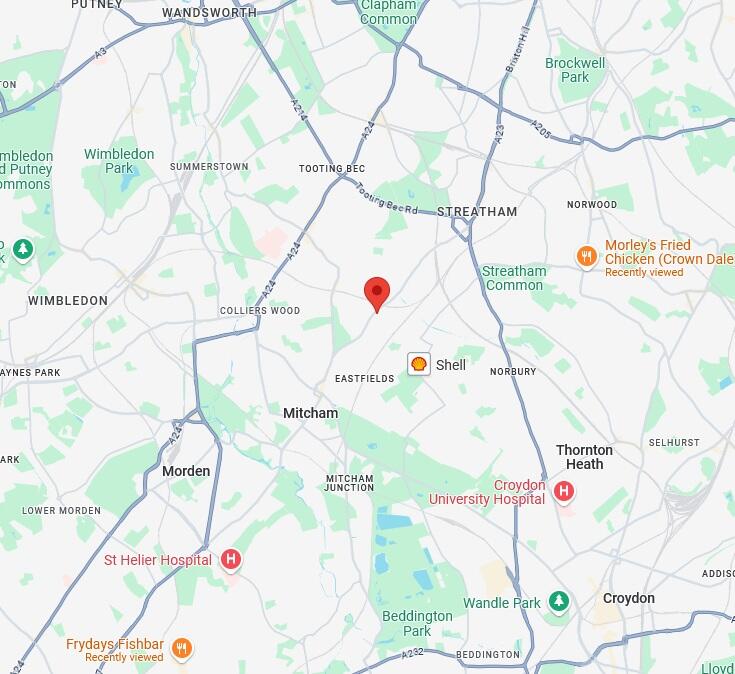Image resolution: width=735 pixels, height=674 pixels.
Task: Open the St Helier Hospital text label
Action: tap(158, 560)
